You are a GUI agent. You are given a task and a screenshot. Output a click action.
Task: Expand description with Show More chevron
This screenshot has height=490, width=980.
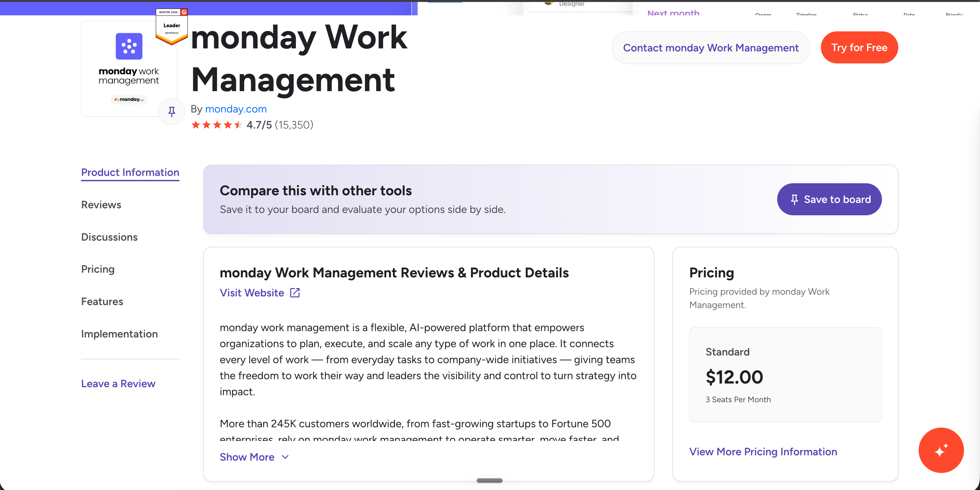(x=285, y=457)
